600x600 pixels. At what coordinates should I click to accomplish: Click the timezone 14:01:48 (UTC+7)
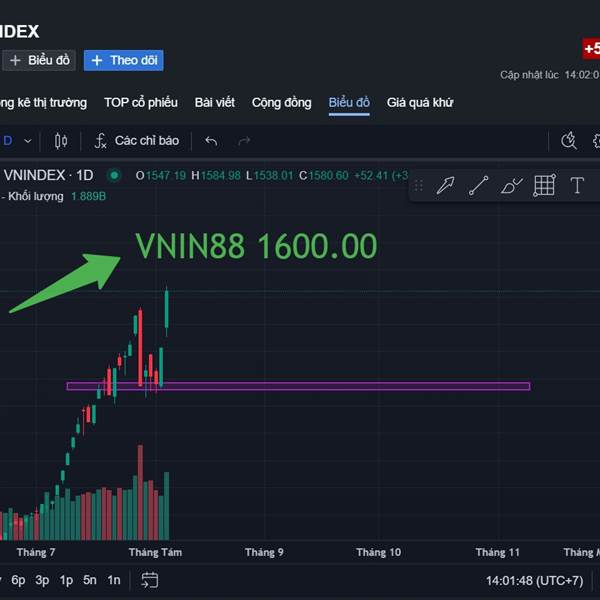pyautogui.click(x=535, y=580)
